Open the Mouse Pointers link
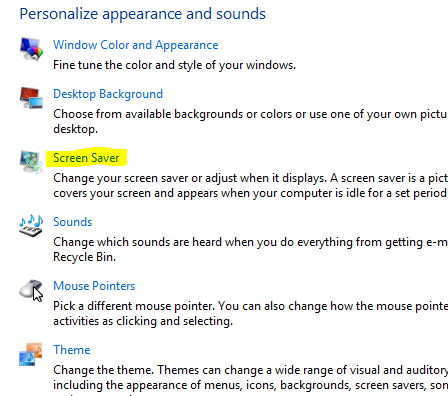The image size is (448, 396). (94, 286)
